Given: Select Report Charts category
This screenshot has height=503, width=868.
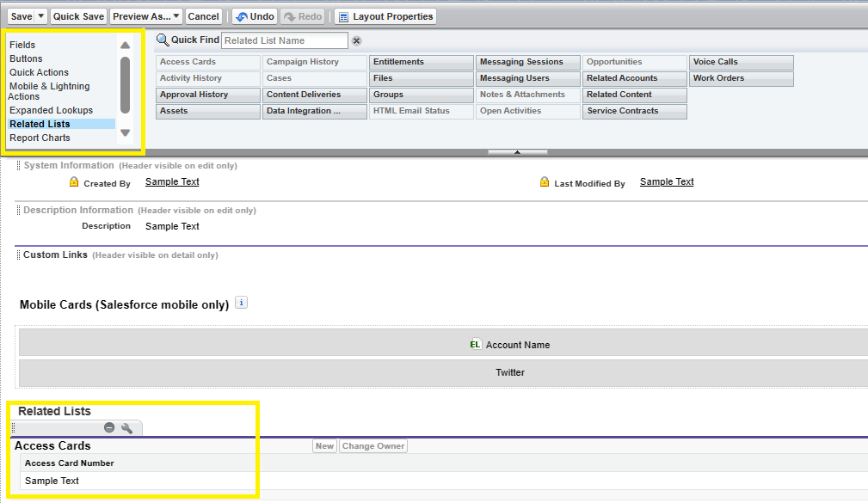Looking at the screenshot, I should 40,138.
